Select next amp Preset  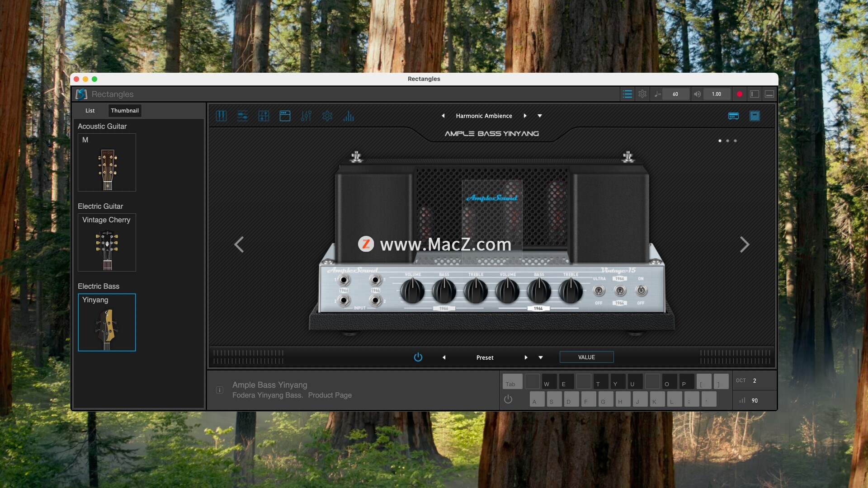coord(526,357)
